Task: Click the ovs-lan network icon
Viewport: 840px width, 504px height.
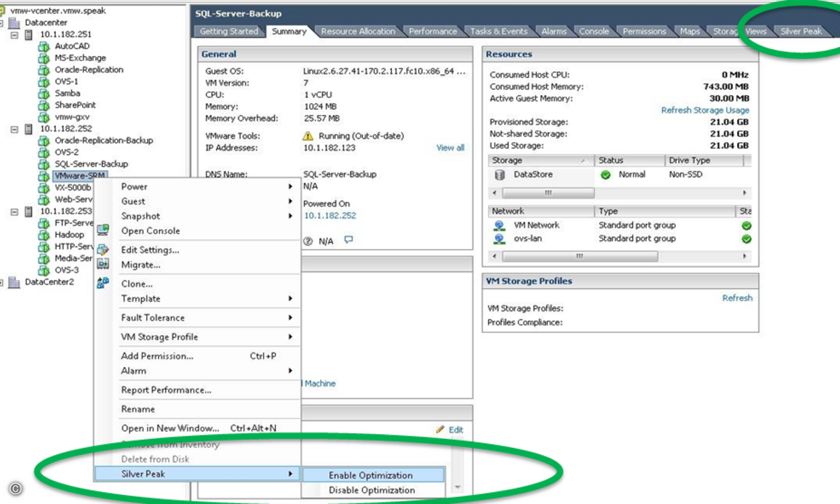Action: [x=499, y=239]
